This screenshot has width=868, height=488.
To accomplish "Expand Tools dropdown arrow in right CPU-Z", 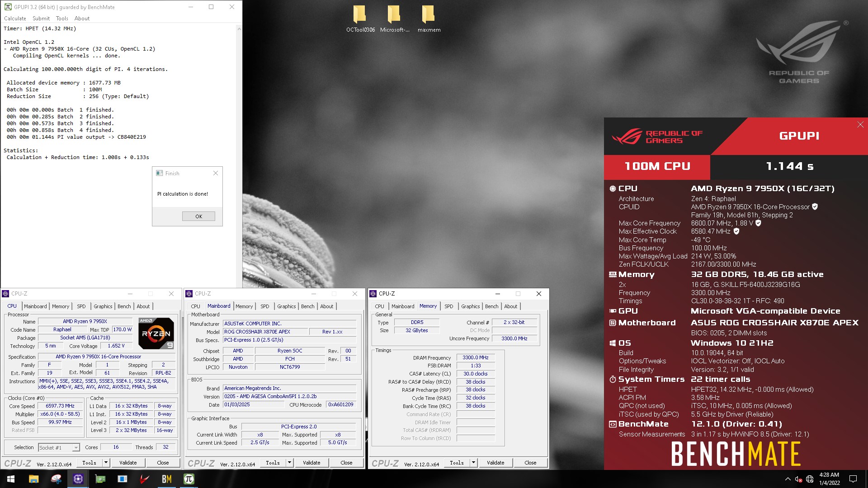I will [x=473, y=463].
